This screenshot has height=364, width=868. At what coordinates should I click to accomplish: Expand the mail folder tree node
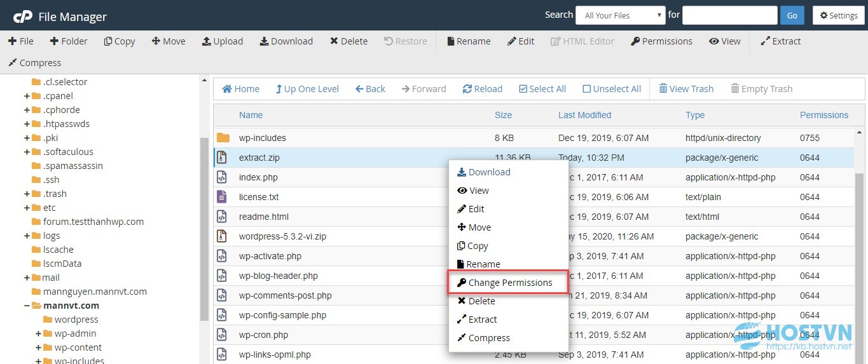click(x=27, y=278)
